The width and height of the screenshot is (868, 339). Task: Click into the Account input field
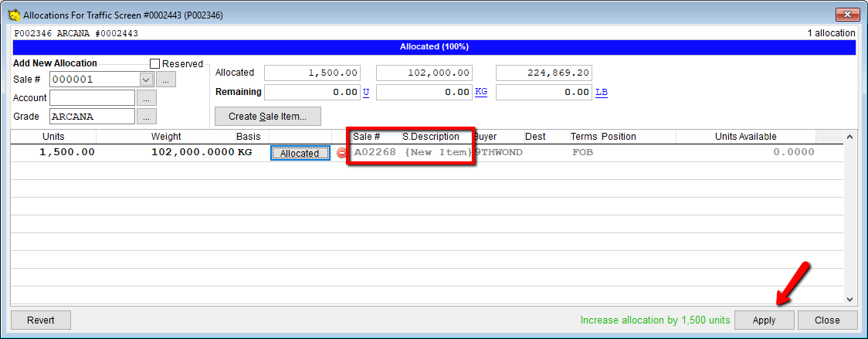tap(92, 98)
